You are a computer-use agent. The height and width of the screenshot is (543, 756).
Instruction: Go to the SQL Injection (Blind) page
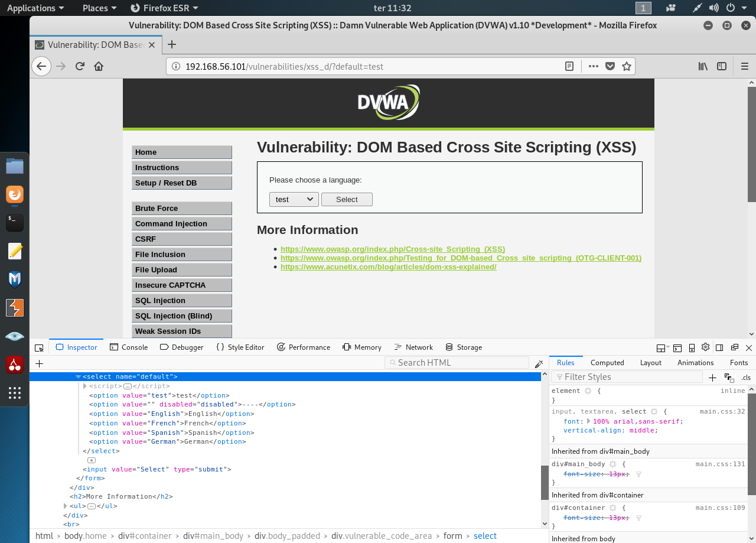click(182, 316)
